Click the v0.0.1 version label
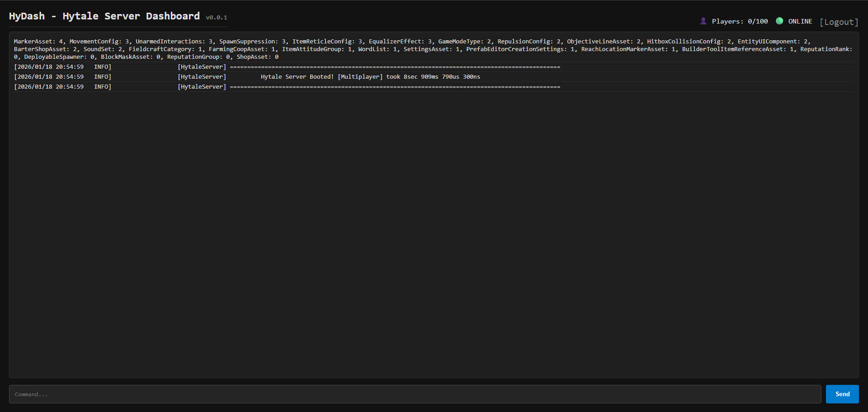Screen dimensions: 868x412 pos(217,18)
